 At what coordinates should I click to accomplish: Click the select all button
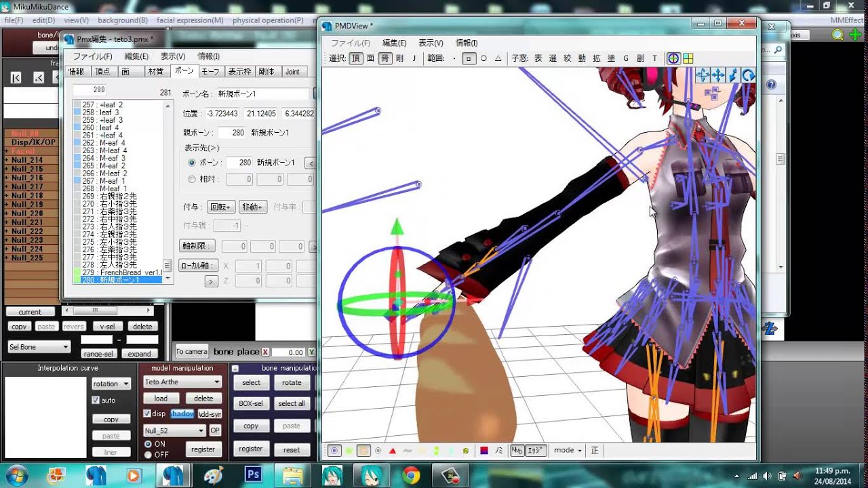292,403
